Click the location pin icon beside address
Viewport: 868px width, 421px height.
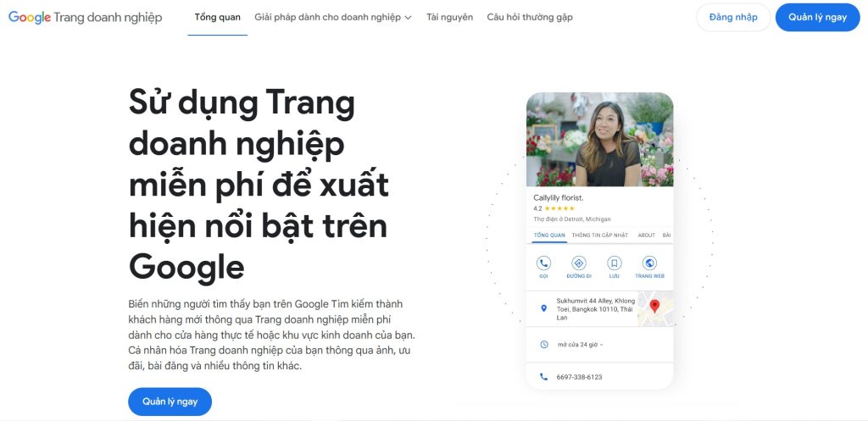[x=543, y=308]
